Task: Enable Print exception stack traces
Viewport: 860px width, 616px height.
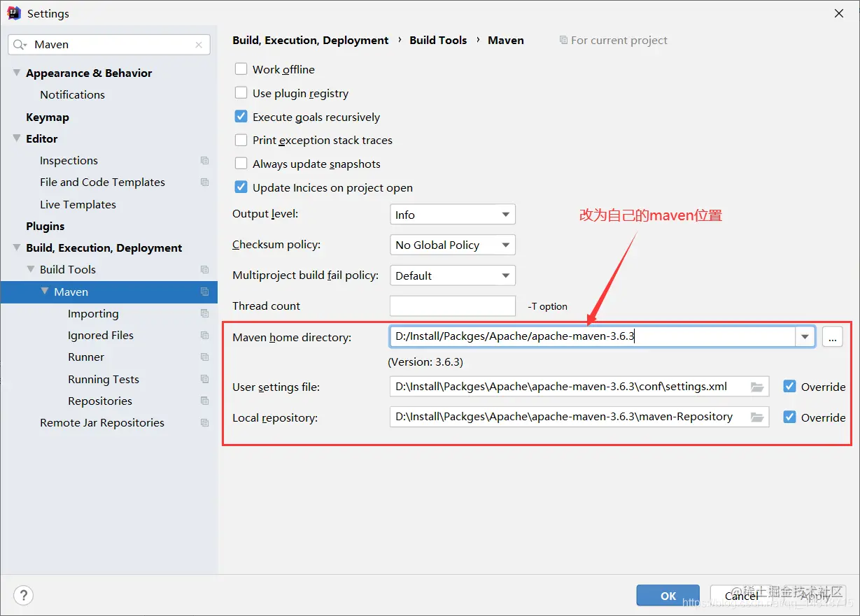Action: (x=241, y=141)
